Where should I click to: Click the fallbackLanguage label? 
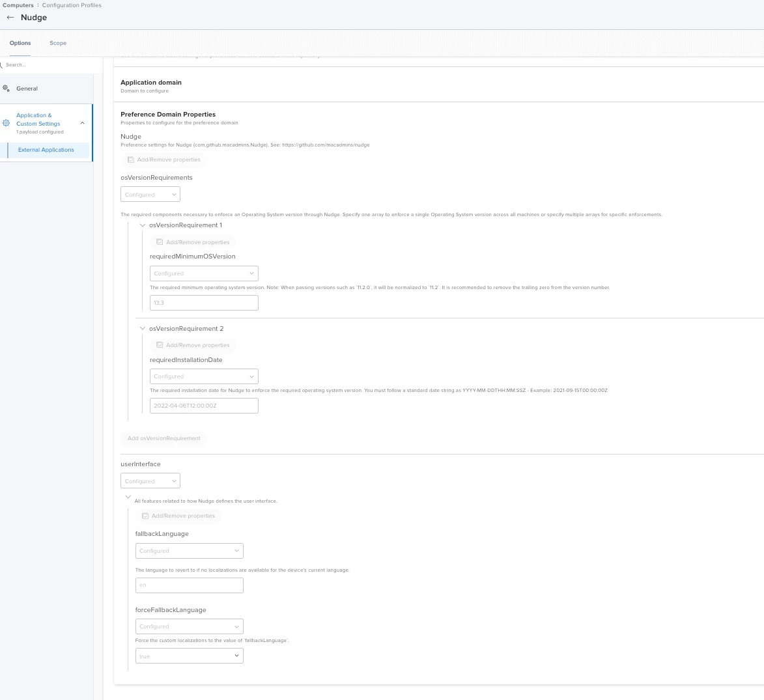click(x=162, y=534)
